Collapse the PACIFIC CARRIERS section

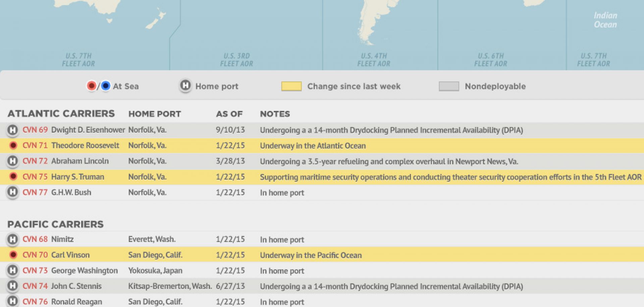point(55,224)
